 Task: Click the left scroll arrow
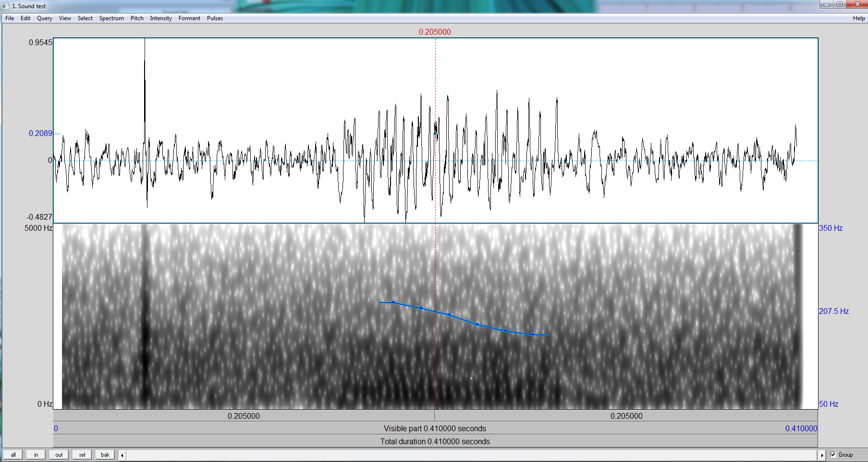pos(122,455)
